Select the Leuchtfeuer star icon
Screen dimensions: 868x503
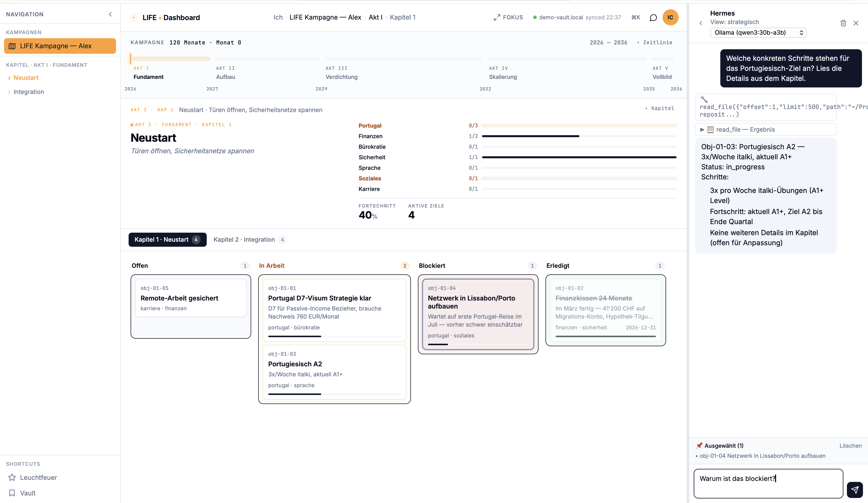coord(12,478)
